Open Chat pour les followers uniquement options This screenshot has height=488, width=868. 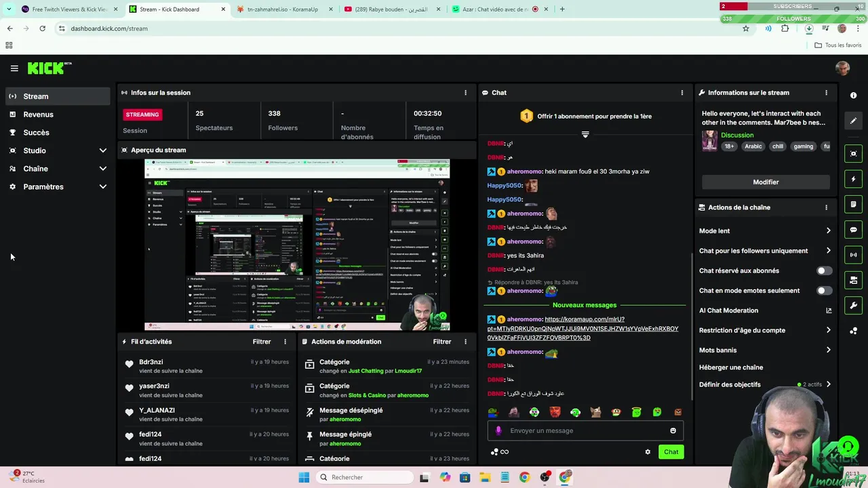point(828,251)
